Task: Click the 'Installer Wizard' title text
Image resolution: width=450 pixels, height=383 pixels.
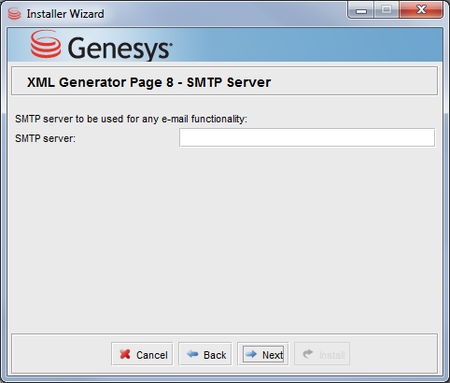Action: coord(65,14)
